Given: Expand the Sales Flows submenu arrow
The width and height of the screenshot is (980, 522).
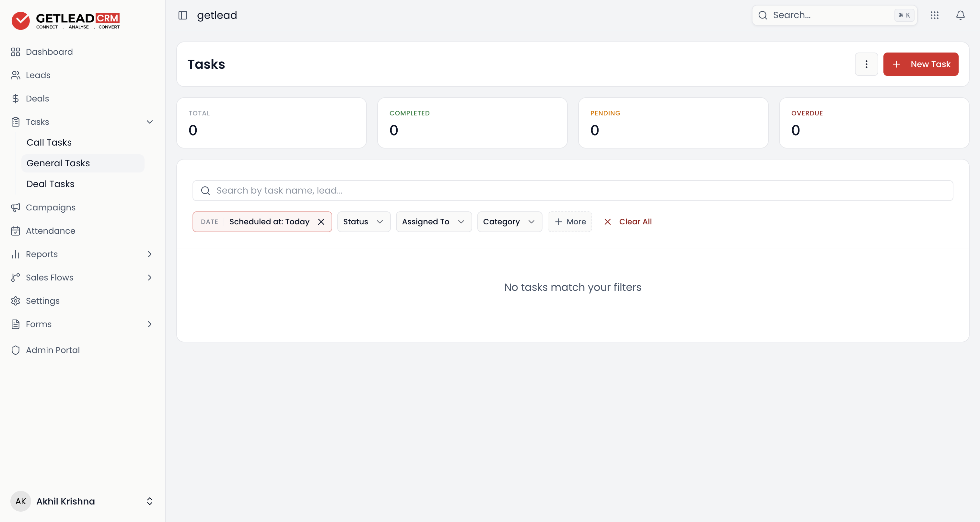Looking at the screenshot, I should [149, 278].
